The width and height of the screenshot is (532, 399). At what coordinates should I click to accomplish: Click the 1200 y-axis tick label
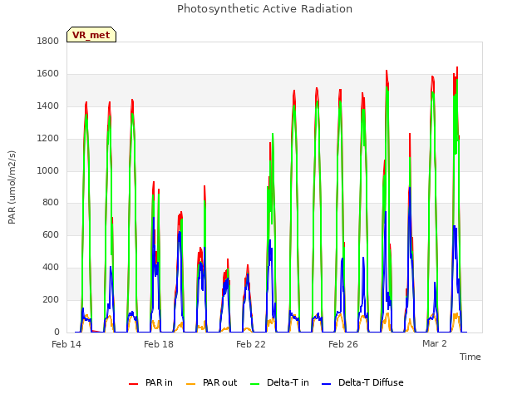[x=48, y=139]
